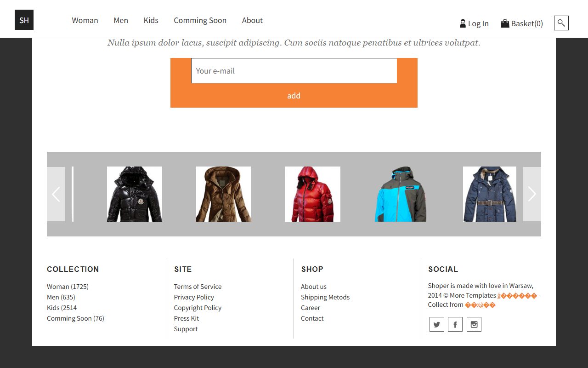The height and width of the screenshot is (368, 588).
Task: Click the SH logo icon
Action: pos(24,20)
